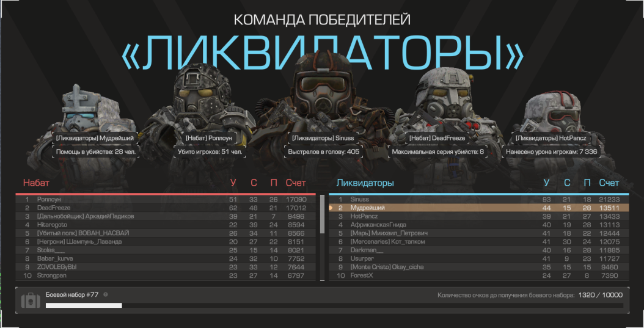Click the 'Нанесено урона игрокам: 7 336' stat label
644x328 pixels.
[x=552, y=151]
